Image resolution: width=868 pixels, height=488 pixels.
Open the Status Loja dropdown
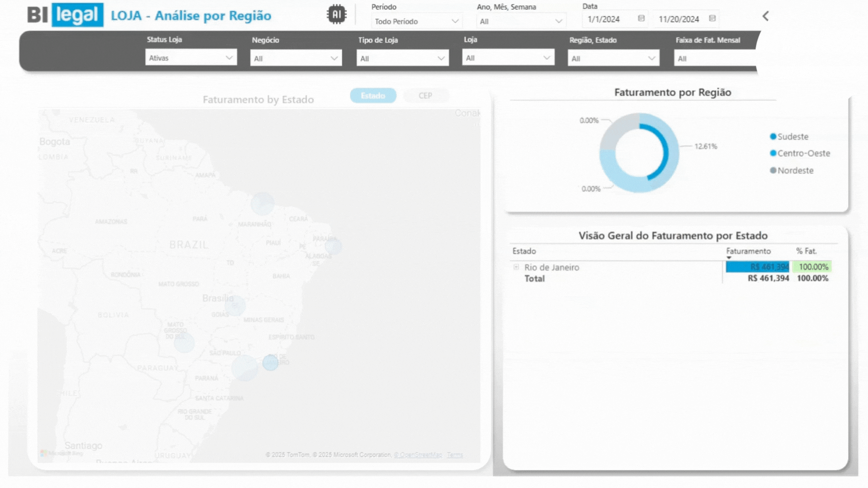point(191,58)
